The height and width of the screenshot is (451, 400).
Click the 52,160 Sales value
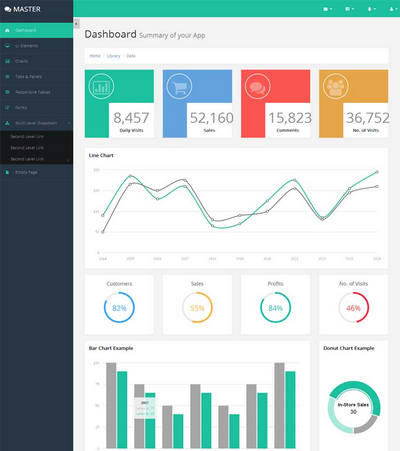(x=211, y=118)
